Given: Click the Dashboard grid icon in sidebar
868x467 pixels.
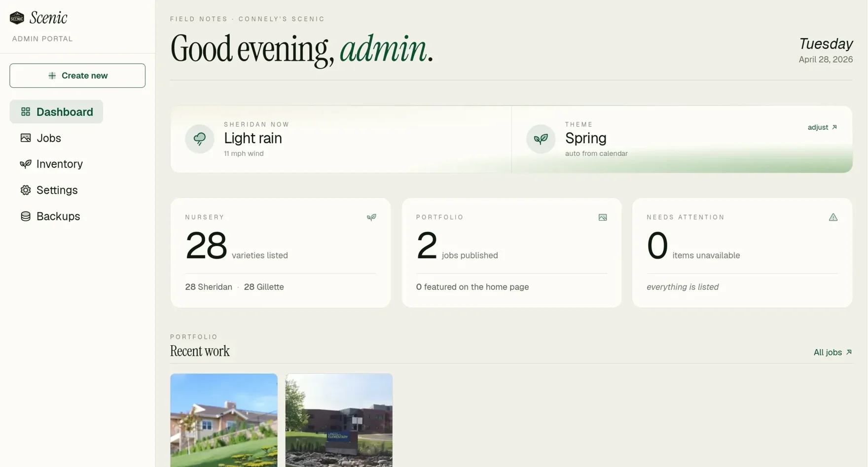Looking at the screenshot, I should click(26, 112).
